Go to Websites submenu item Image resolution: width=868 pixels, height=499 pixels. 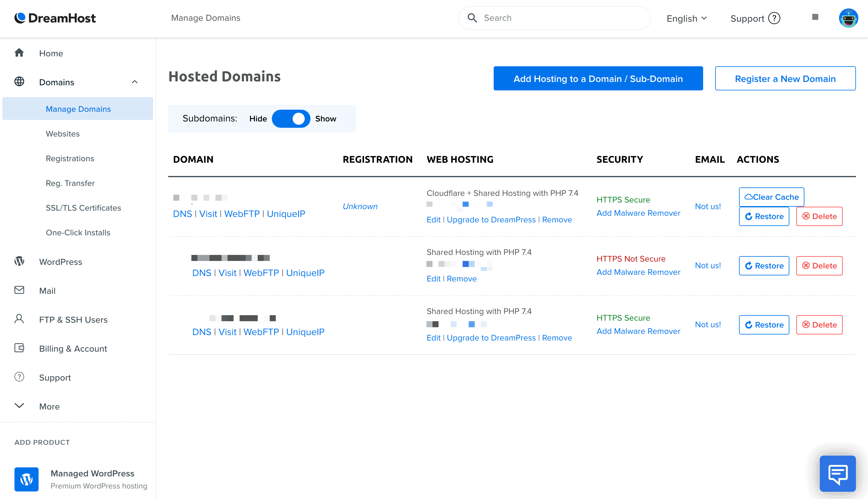coord(63,134)
